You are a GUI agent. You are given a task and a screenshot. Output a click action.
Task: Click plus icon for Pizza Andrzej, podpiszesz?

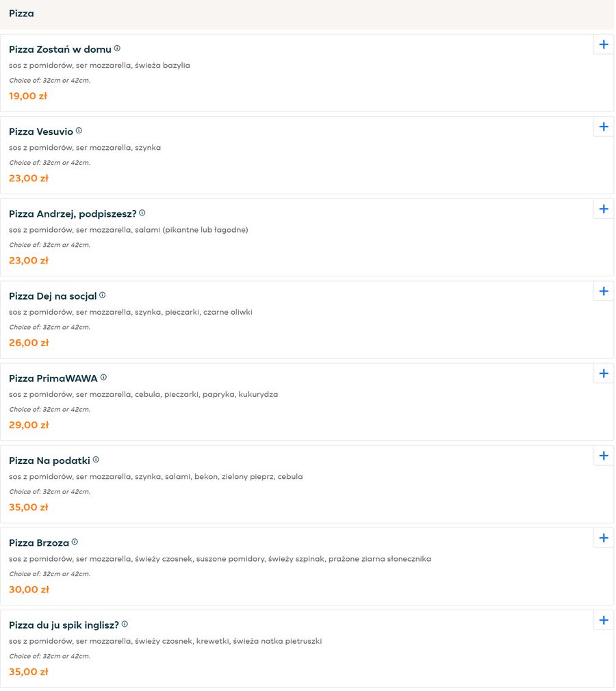click(603, 209)
